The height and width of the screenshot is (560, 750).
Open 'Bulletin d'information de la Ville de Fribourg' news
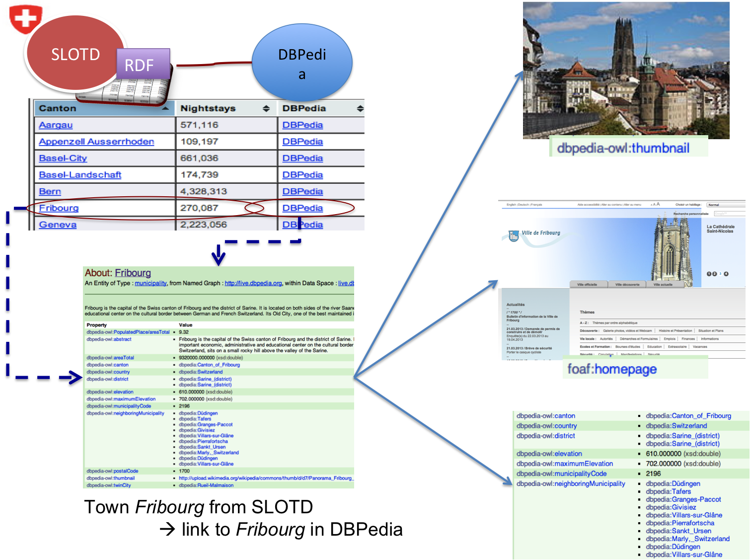[x=532, y=318]
